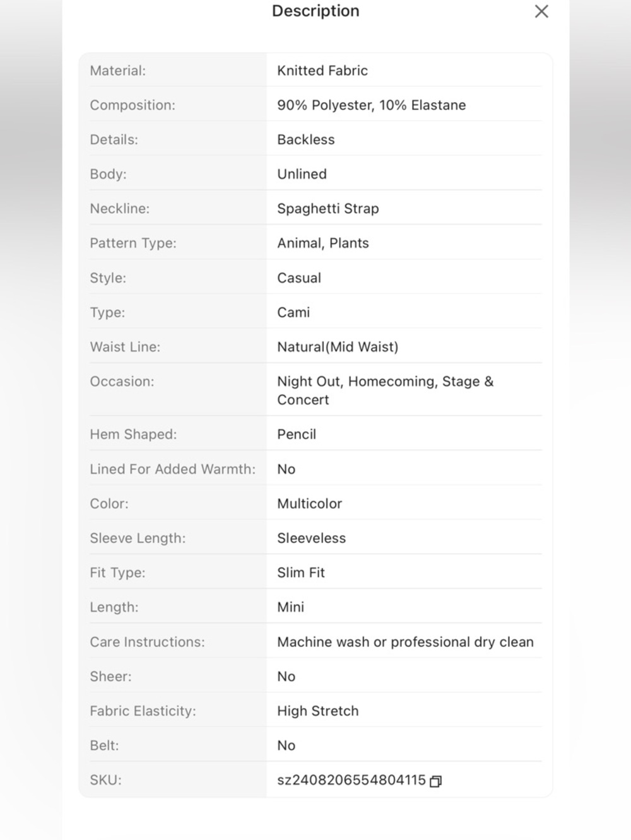Image resolution: width=631 pixels, height=840 pixels.
Task: Click the Sleeve Length value Sleeveless
Action: pyautogui.click(x=312, y=538)
